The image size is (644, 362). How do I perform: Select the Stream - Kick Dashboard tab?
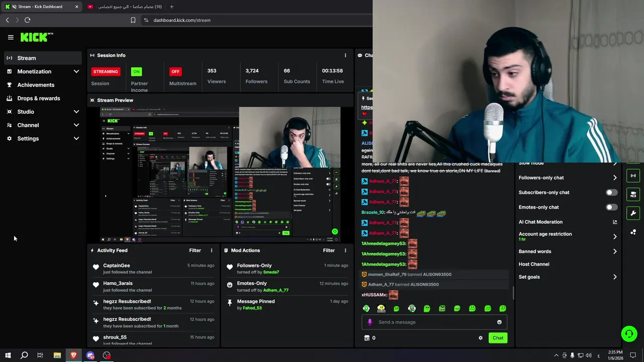tap(42, 7)
